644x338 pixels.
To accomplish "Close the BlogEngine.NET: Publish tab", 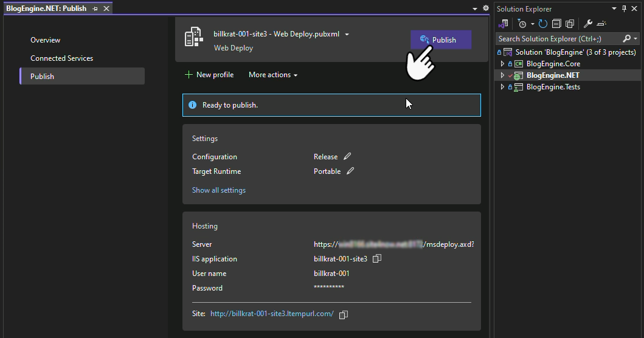I will tap(106, 9).
